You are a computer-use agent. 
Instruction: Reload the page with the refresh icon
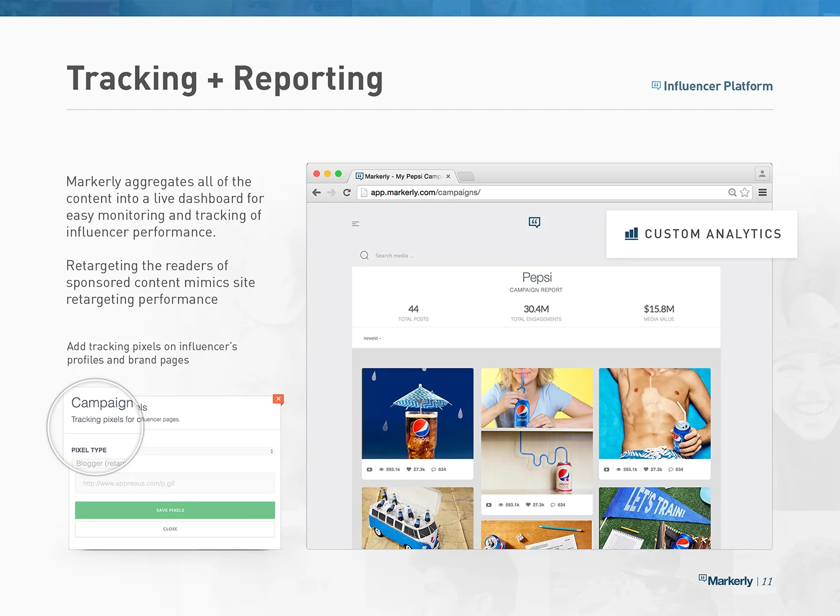point(346,192)
